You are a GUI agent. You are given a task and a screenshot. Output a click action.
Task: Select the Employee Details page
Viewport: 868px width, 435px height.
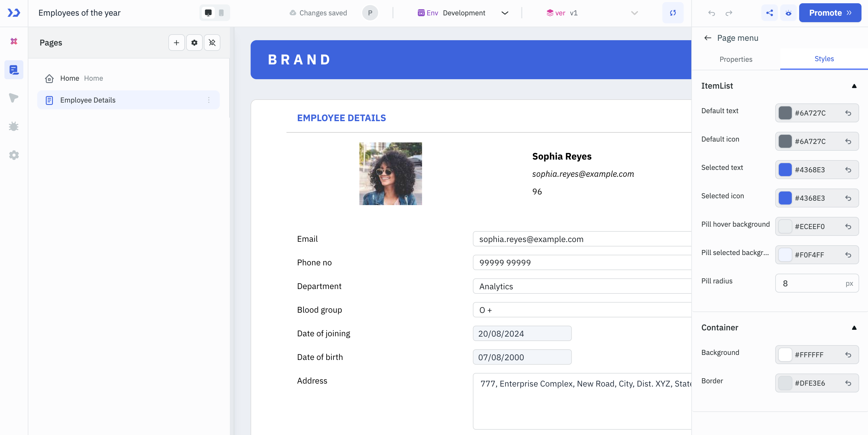tap(128, 100)
